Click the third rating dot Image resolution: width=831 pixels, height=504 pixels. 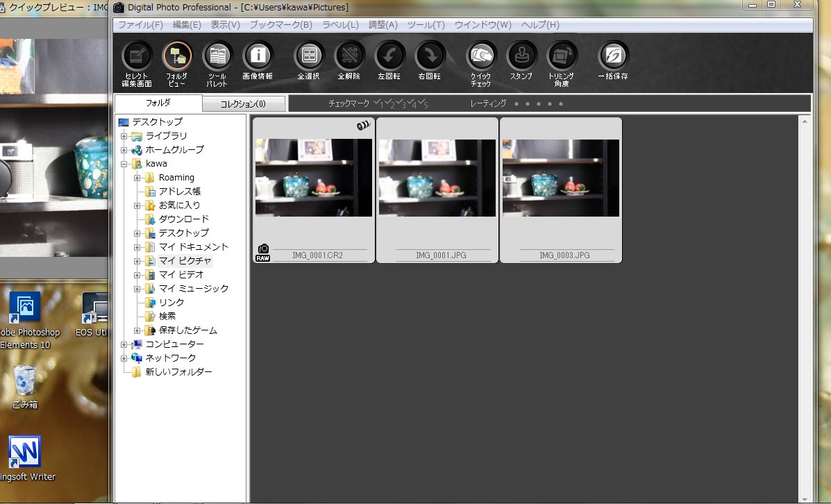(539, 104)
